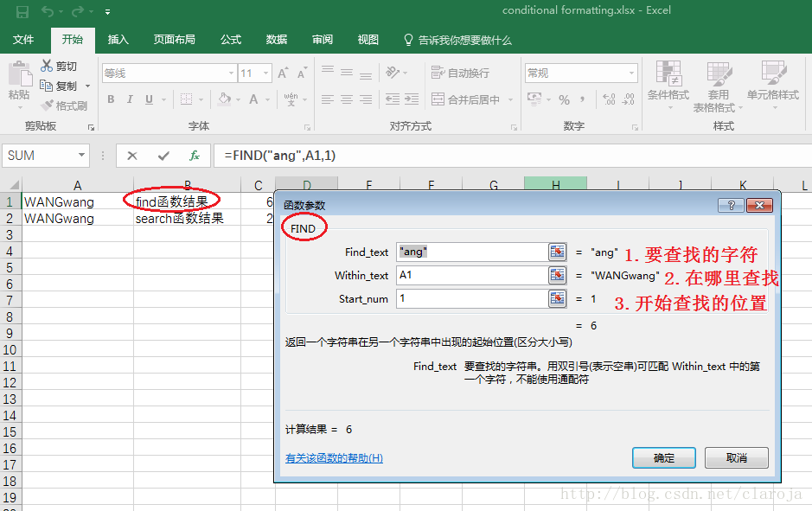Click the accounting currency format icon

[534, 99]
